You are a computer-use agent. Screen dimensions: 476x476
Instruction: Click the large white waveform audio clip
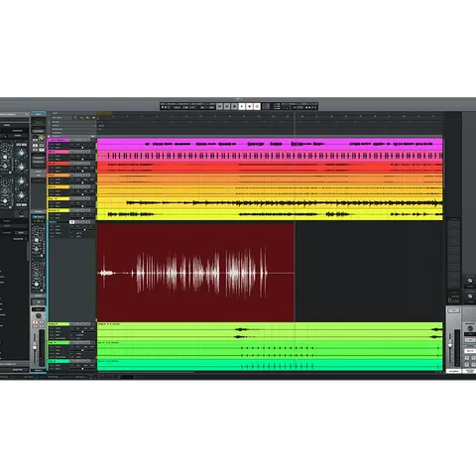(195, 273)
